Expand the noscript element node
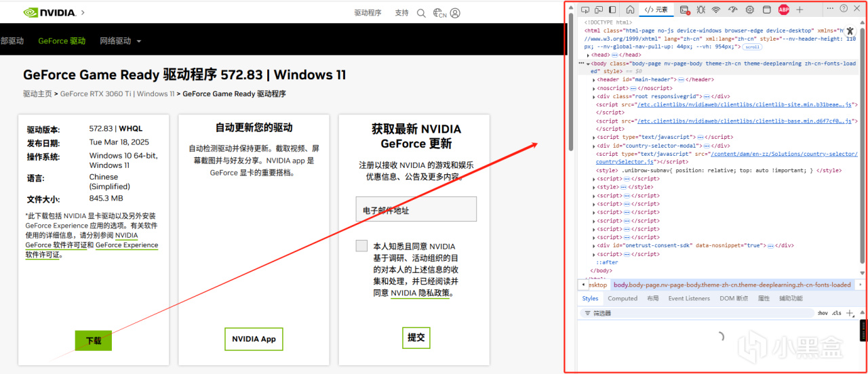The height and width of the screenshot is (374, 868). coord(594,88)
